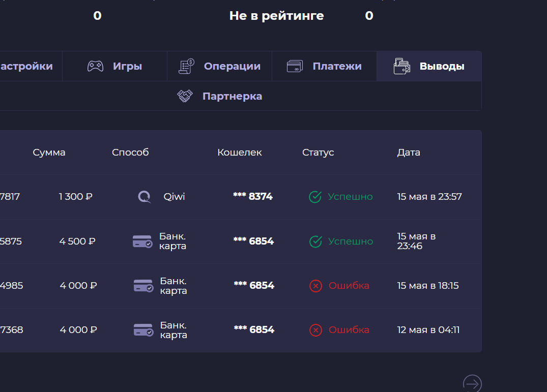Click the wallet number *** 8374
The width and height of the screenshot is (547, 392).
[253, 197]
